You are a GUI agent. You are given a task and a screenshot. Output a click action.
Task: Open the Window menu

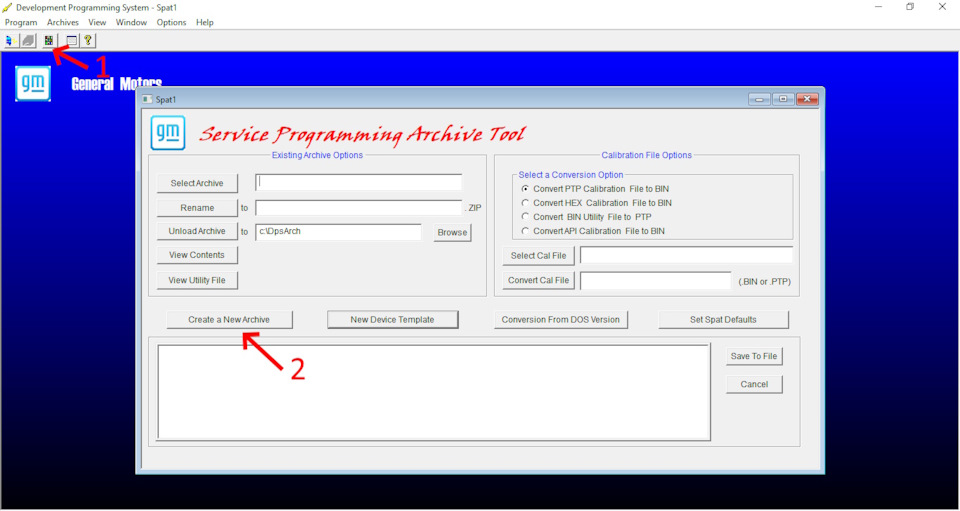tap(132, 23)
